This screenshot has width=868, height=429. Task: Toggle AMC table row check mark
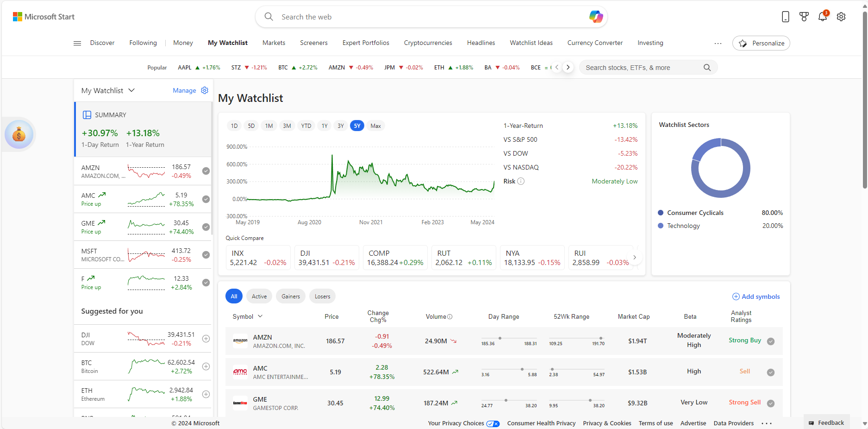pos(771,372)
